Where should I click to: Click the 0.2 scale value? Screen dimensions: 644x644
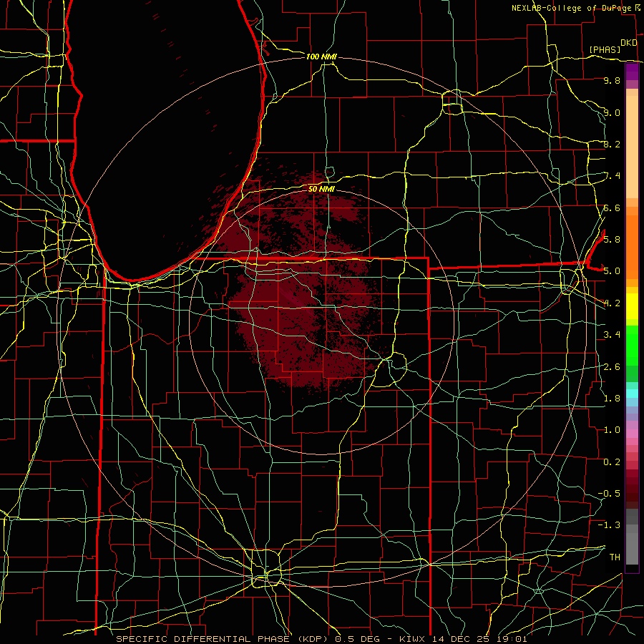tap(612, 462)
